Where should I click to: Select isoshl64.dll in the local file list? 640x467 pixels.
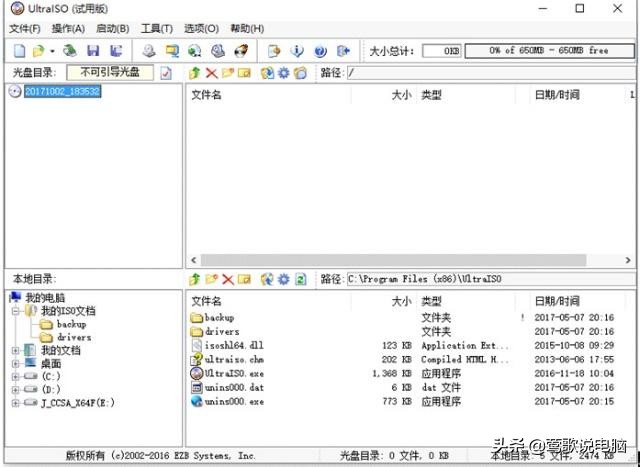[234, 345]
